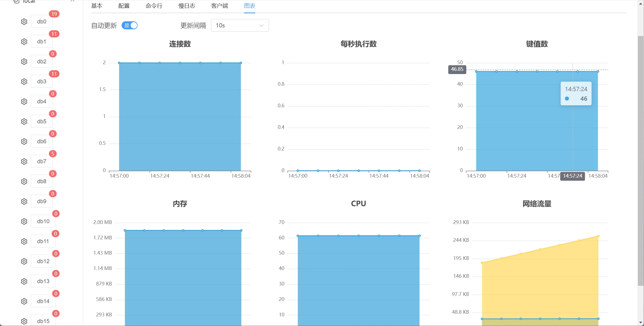Open the gear icon for db10
Image resolution: width=644 pixels, height=326 pixels.
tap(24, 221)
